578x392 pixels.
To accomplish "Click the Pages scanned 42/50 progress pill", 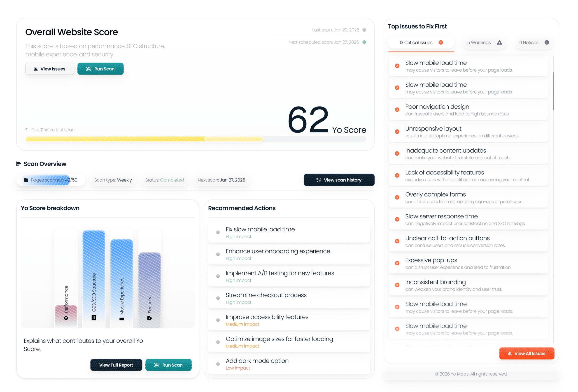I will (x=51, y=180).
